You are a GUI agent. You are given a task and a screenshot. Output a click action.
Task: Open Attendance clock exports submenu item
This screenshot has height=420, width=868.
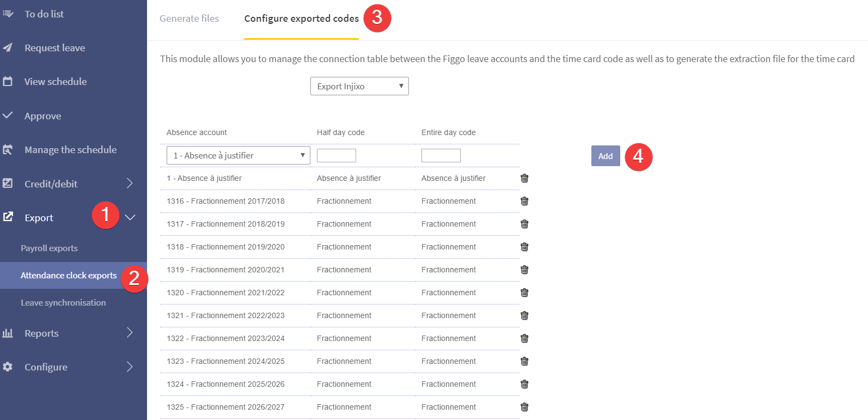click(x=69, y=275)
